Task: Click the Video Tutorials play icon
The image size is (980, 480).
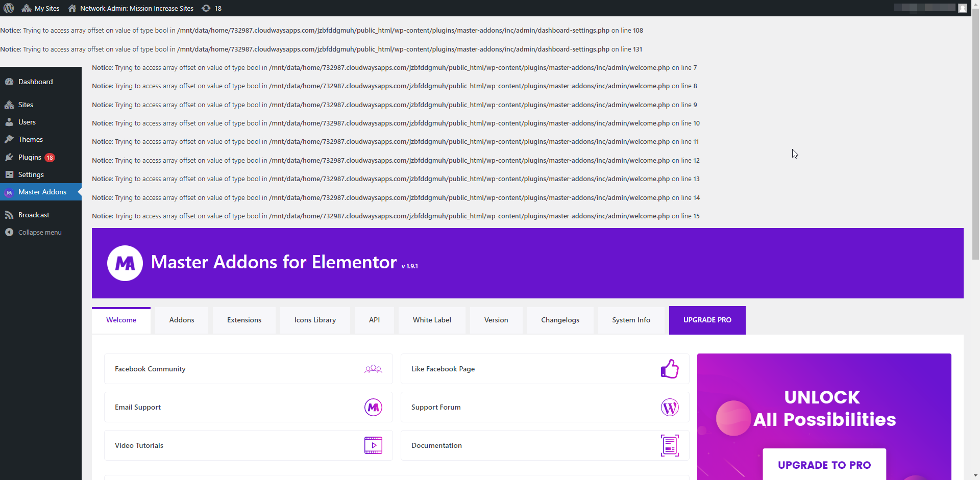Action: [373, 445]
